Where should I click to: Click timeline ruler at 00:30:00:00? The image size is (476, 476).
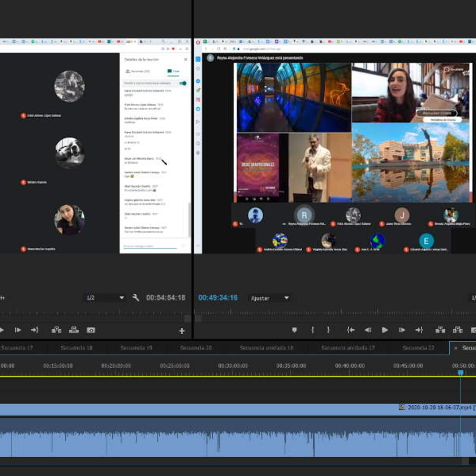233,366
